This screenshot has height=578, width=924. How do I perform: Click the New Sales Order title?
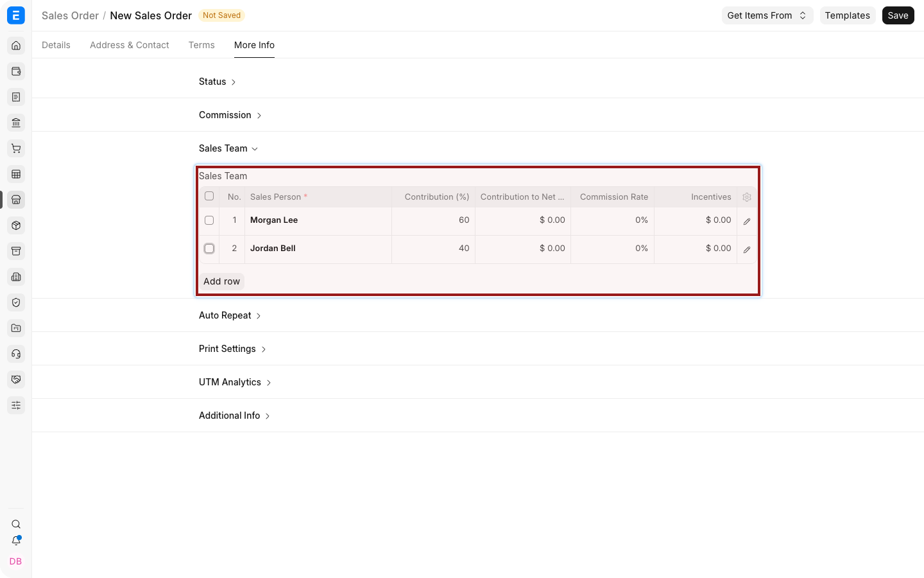point(151,15)
